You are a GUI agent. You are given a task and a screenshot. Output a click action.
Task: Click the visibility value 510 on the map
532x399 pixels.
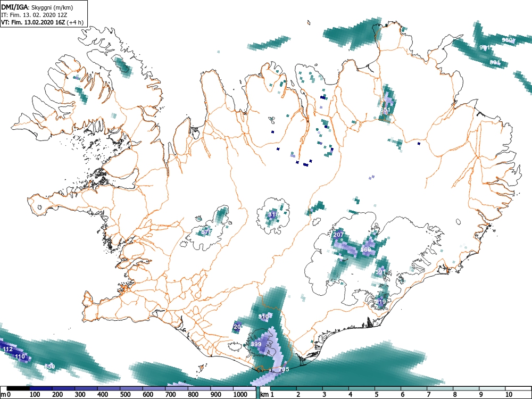click(x=263, y=317)
